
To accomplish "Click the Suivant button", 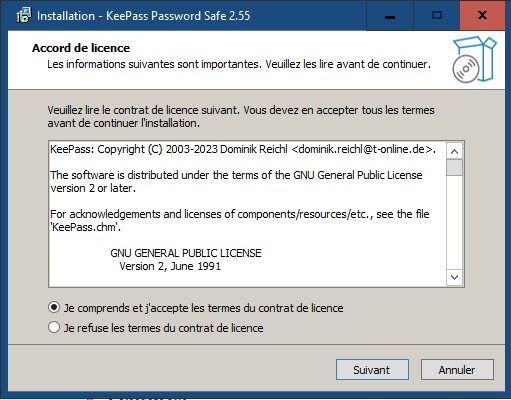I will [x=372, y=370].
